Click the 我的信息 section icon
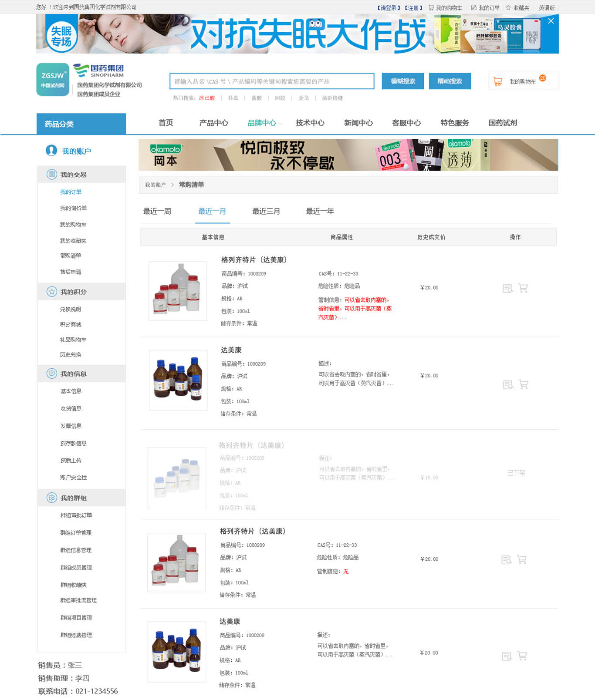Viewport: 595px width, 700px height. [x=52, y=374]
